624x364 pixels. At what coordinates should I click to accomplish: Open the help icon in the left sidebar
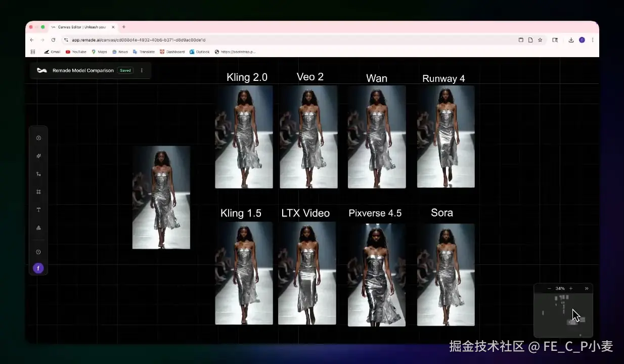tap(38, 251)
